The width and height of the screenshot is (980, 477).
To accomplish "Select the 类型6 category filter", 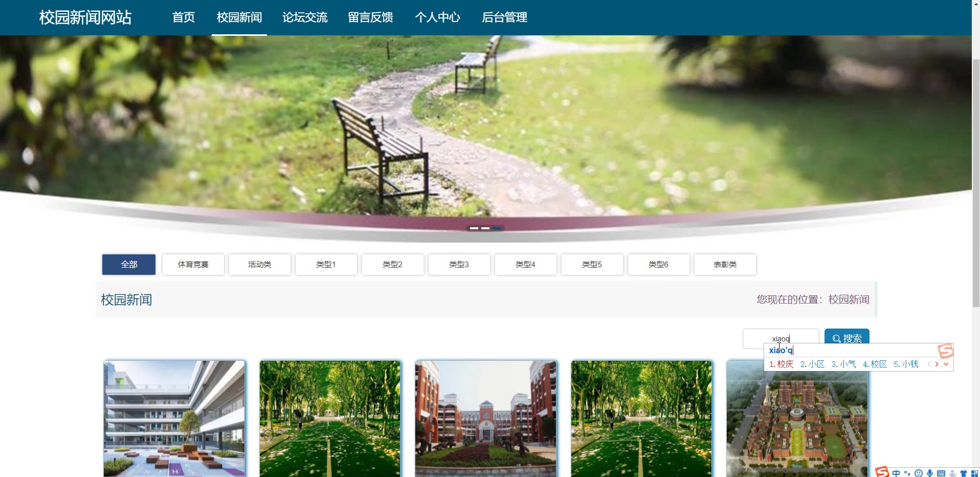I will point(659,265).
